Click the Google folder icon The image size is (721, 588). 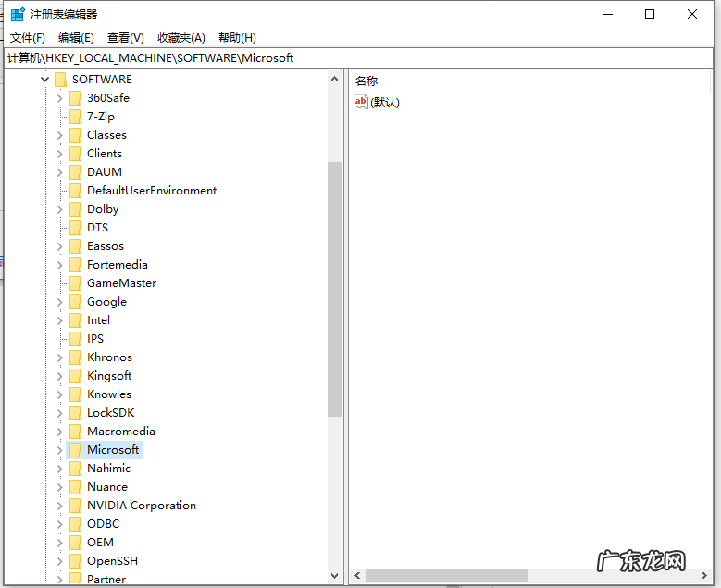pos(75,302)
